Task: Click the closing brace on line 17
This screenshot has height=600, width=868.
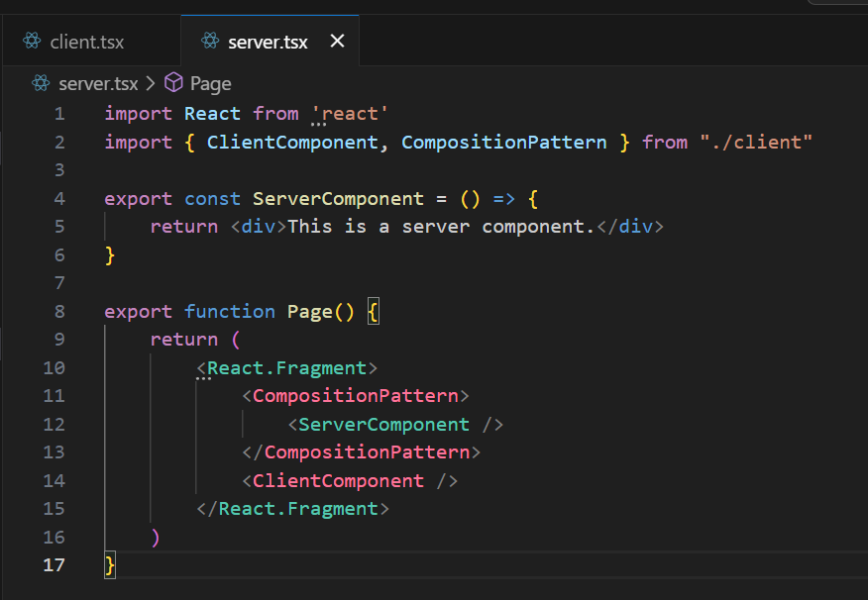Action: click(x=110, y=565)
